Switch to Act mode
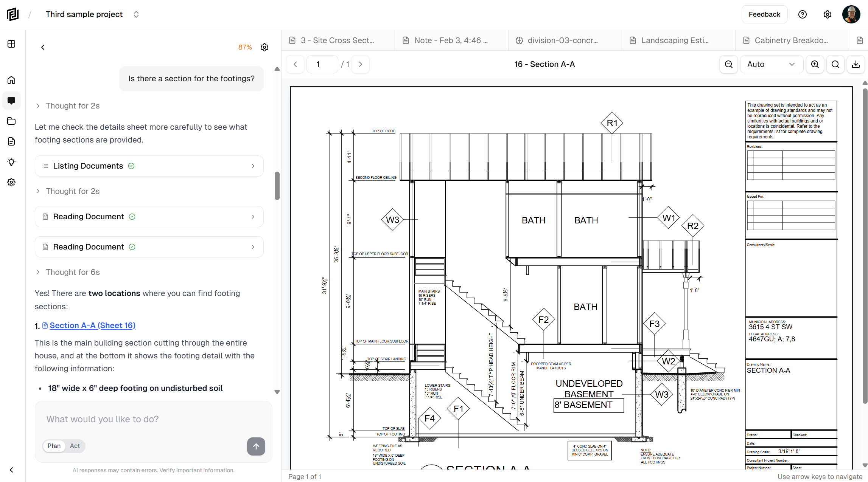Viewport: 868px width, 482px height. point(75,446)
